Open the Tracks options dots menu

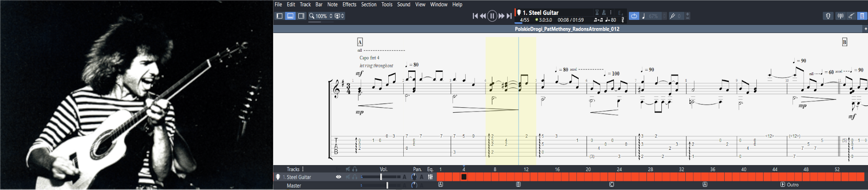(x=303, y=169)
